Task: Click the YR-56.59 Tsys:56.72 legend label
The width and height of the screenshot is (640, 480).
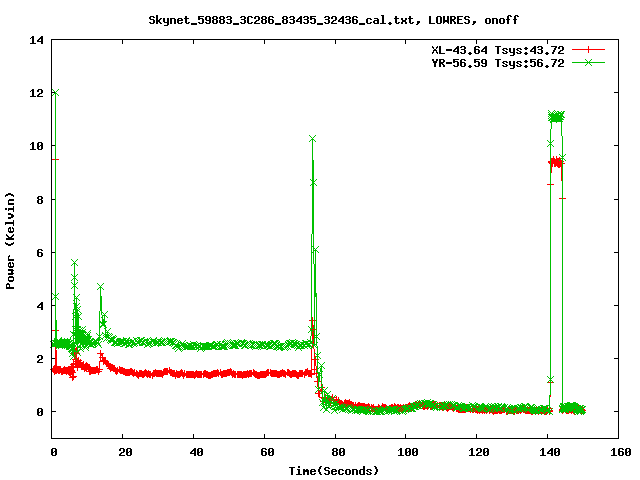Action: [498, 63]
